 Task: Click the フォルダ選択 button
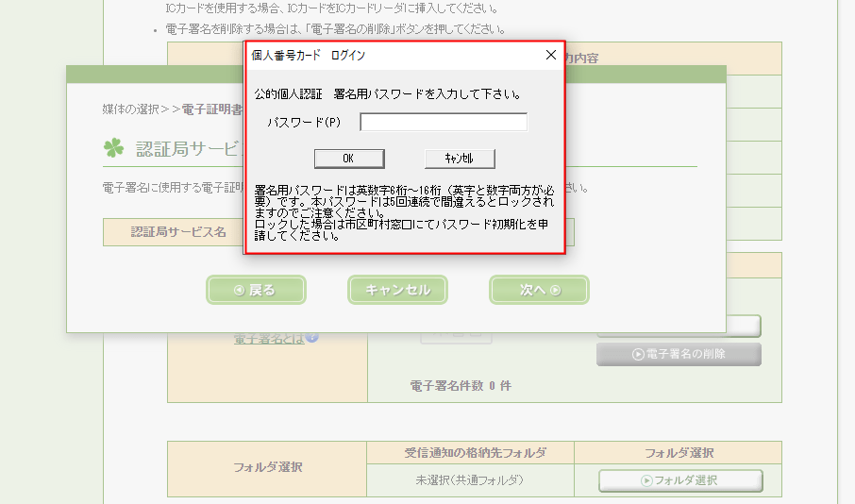coord(679,480)
